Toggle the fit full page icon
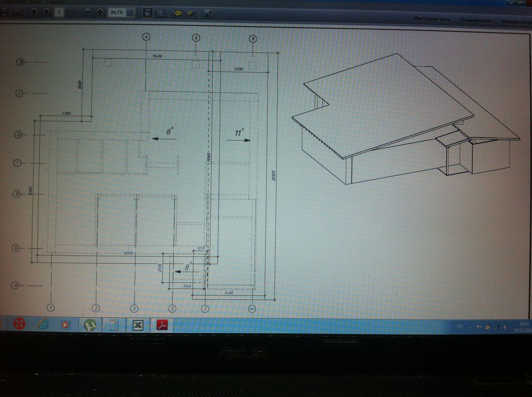The width and height of the screenshot is (532, 397). 160,13
